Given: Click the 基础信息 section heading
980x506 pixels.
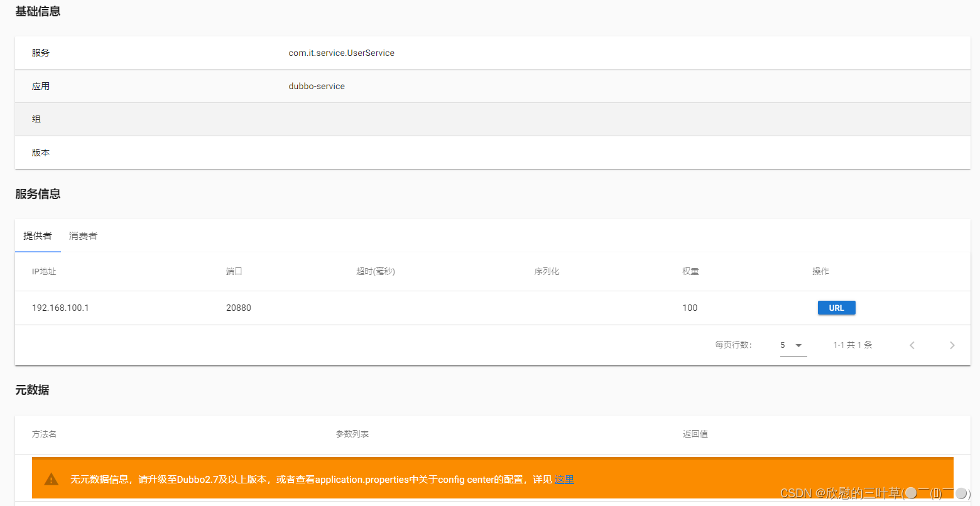Looking at the screenshot, I should click(38, 11).
